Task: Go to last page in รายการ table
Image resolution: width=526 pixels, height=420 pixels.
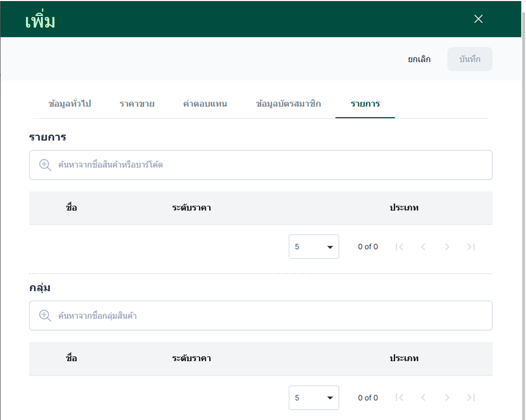Action: (x=471, y=247)
